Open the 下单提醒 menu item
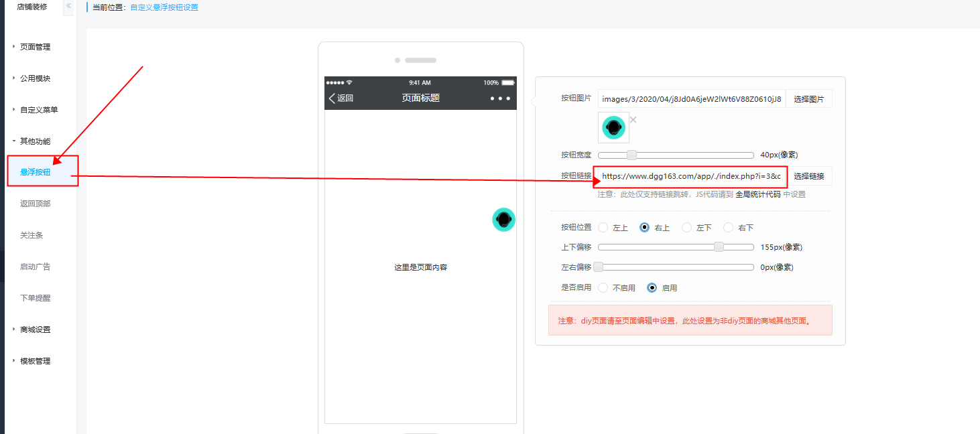 [35, 298]
